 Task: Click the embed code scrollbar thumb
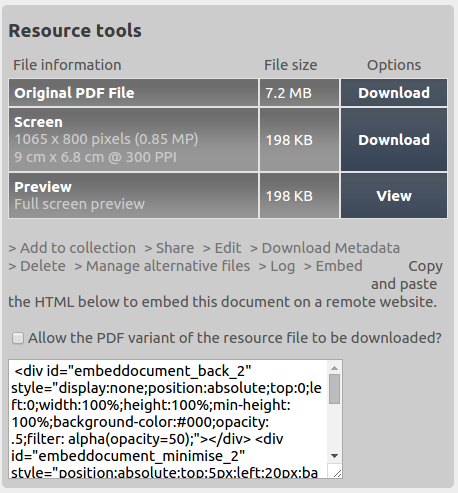pos(335,389)
